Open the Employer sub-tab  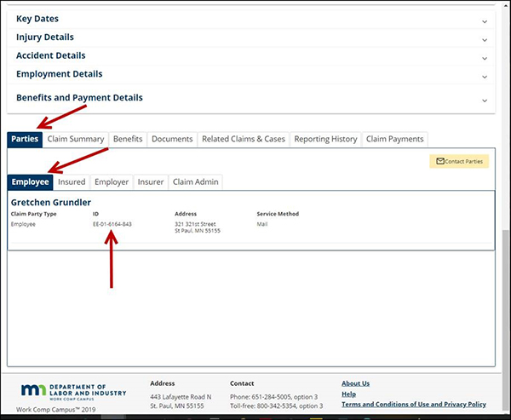[112, 181]
